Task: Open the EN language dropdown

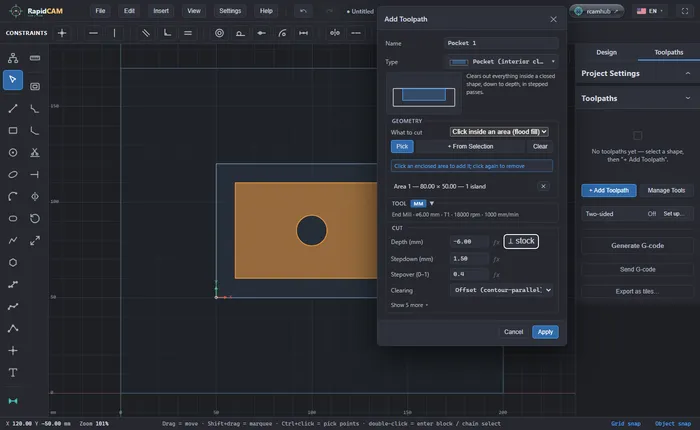Action: pos(650,11)
